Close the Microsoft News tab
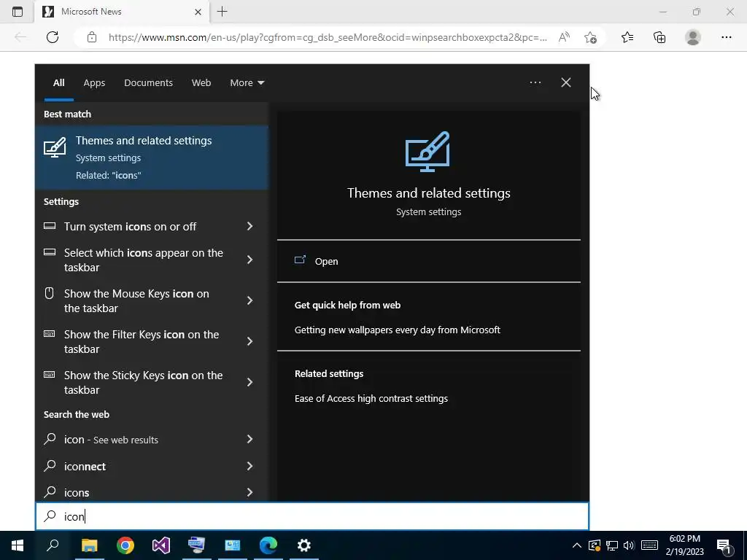Image resolution: width=747 pixels, height=560 pixels. pyautogui.click(x=198, y=12)
